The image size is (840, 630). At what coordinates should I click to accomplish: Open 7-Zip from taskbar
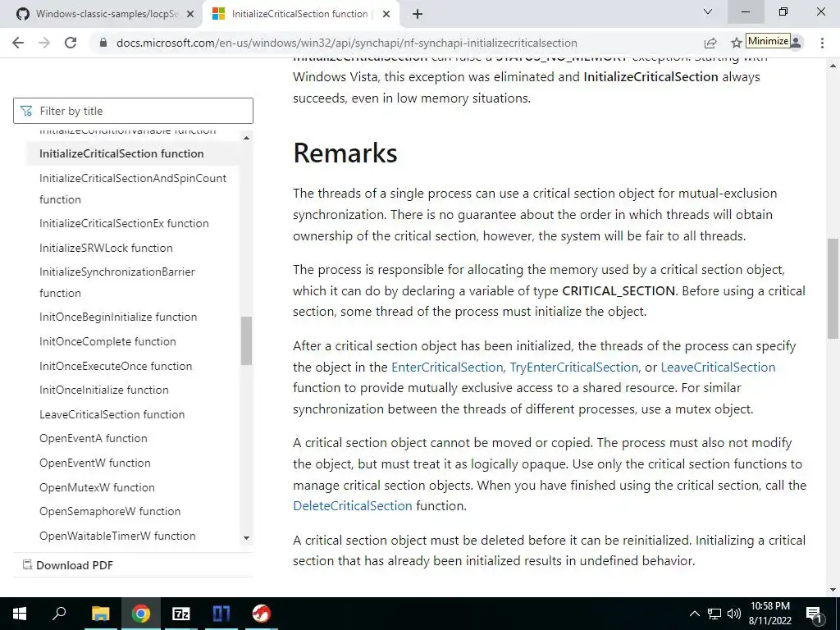tap(181, 614)
